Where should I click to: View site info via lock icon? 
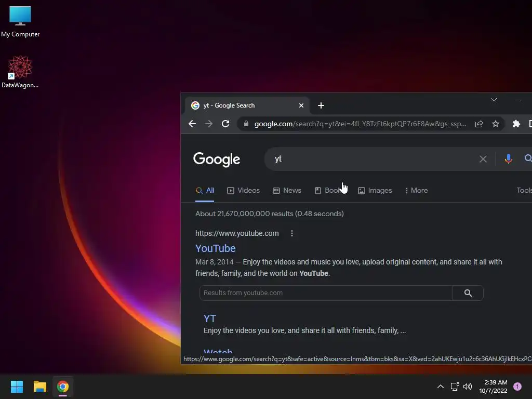[246, 124]
